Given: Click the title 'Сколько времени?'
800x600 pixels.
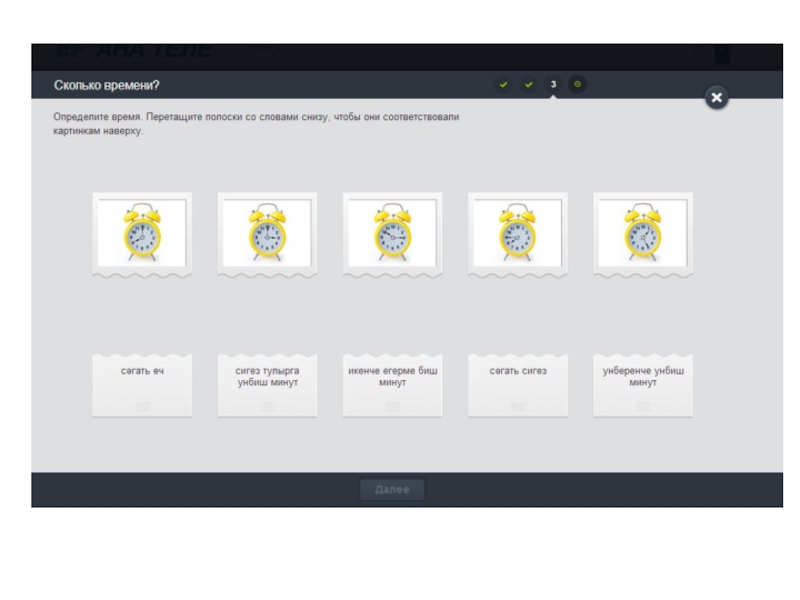Looking at the screenshot, I should (x=107, y=85).
